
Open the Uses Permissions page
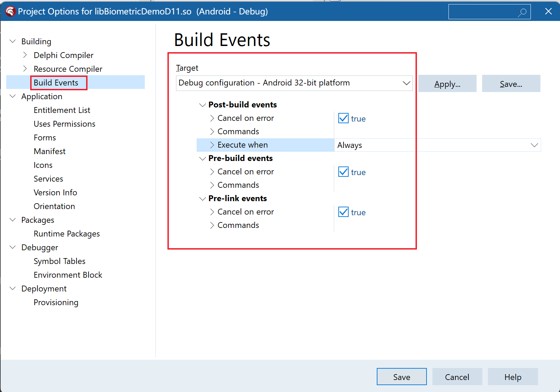[x=65, y=124]
